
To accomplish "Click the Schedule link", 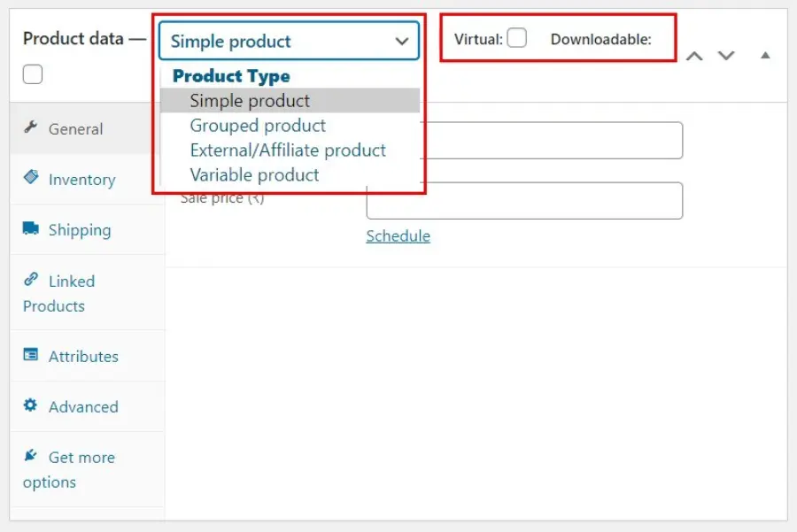I will [397, 235].
